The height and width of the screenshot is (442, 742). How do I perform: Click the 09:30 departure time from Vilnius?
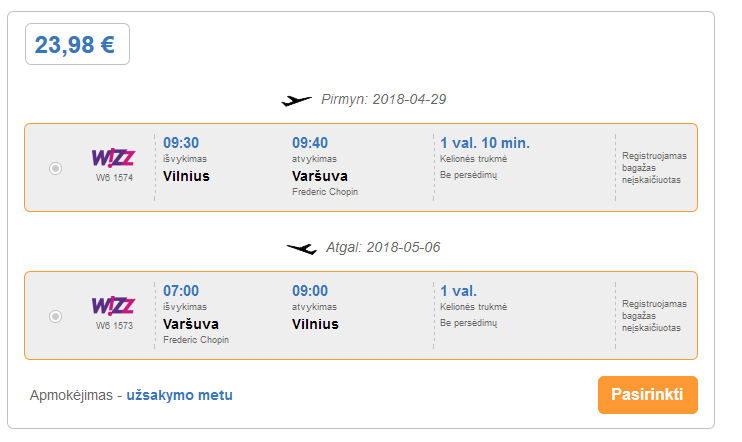(181, 143)
